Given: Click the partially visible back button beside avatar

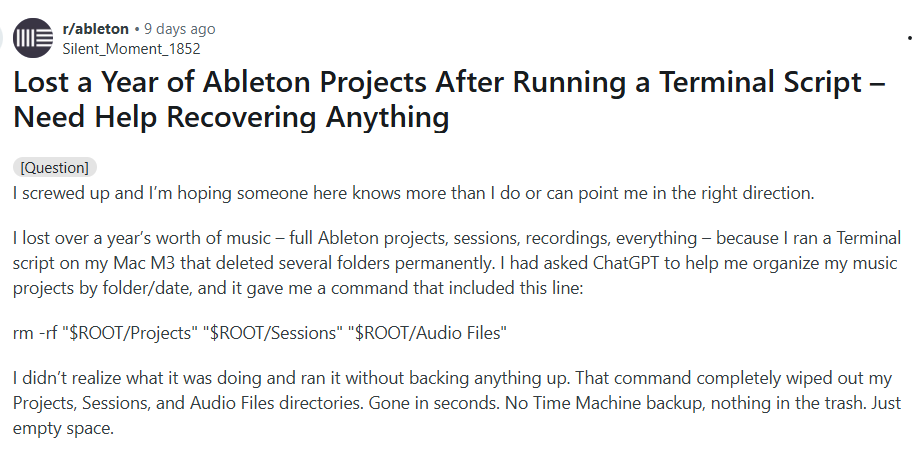Looking at the screenshot, I should tap(1, 38).
